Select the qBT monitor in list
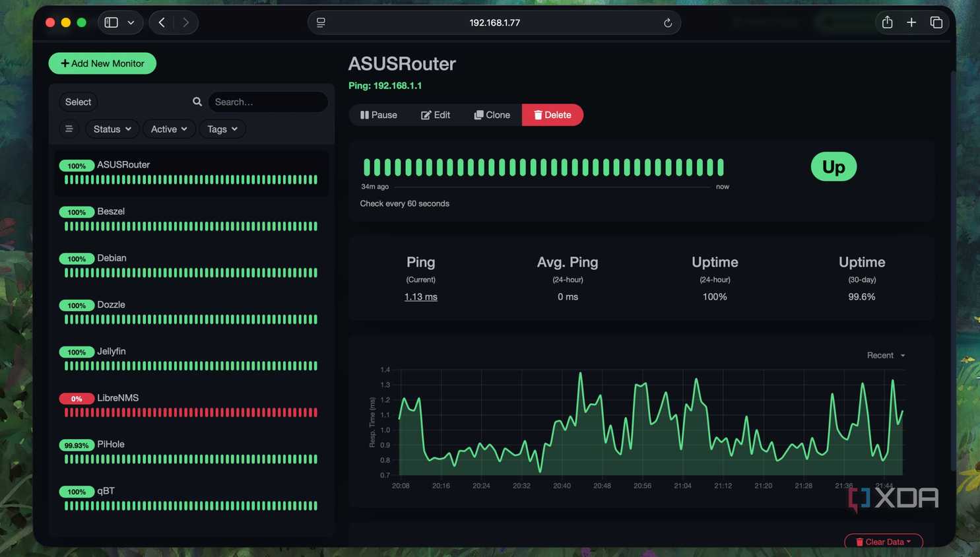Viewport: 980px width, 557px height. [x=191, y=500]
